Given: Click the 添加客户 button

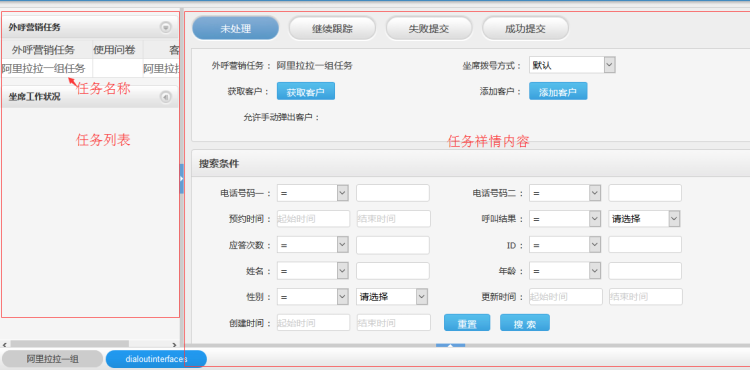Looking at the screenshot, I should (558, 91).
